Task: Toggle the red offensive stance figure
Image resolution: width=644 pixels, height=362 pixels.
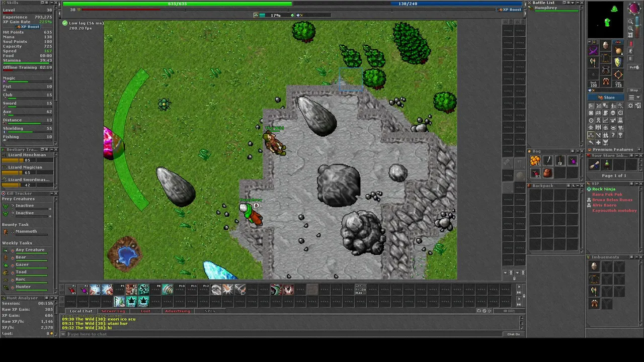Action: 631,44
